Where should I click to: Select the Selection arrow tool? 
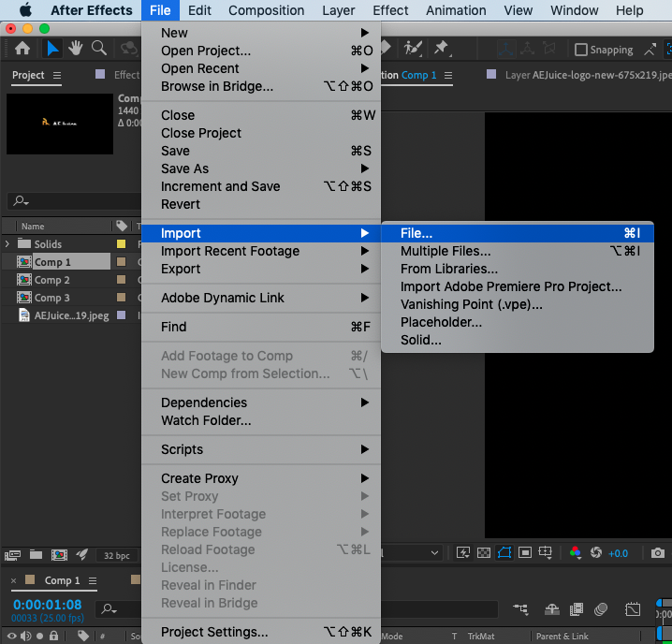(52, 49)
